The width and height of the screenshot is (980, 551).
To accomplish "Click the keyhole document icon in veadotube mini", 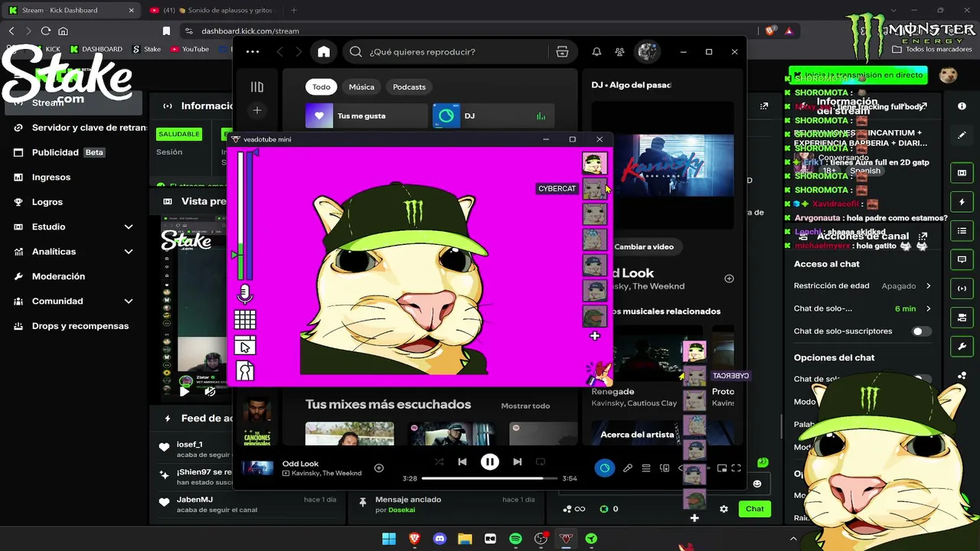I will click(x=245, y=371).
